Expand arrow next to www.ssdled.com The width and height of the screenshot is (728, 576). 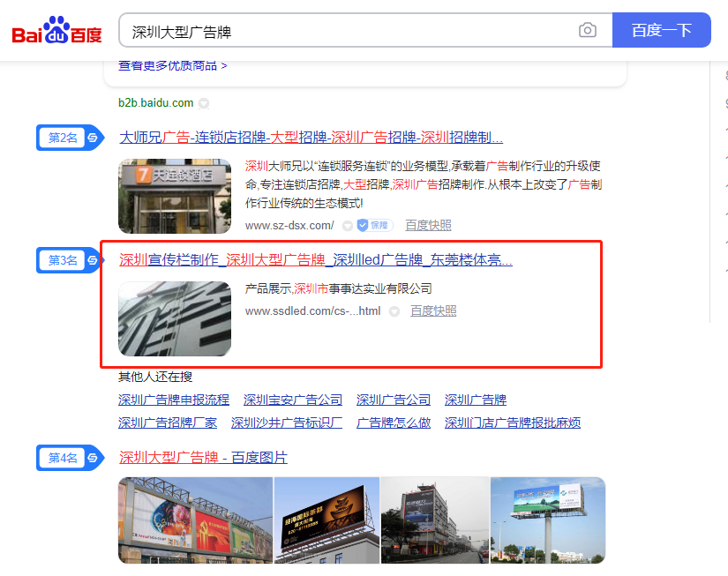coord(394,311)
